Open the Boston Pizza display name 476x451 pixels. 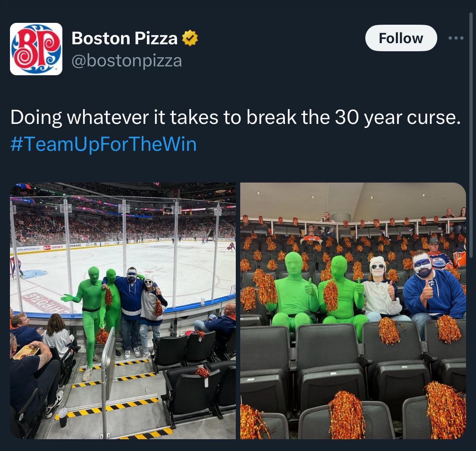124,38
